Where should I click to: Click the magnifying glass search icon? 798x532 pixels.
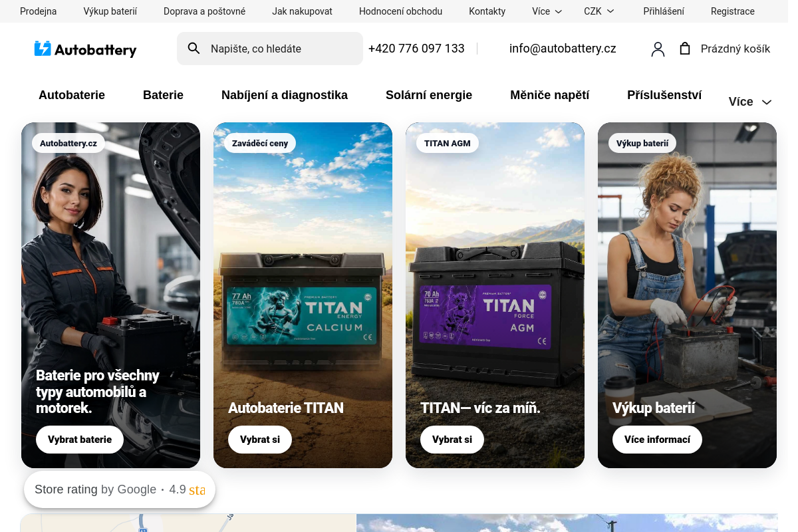pyautogui.click(x=194, y=49)
